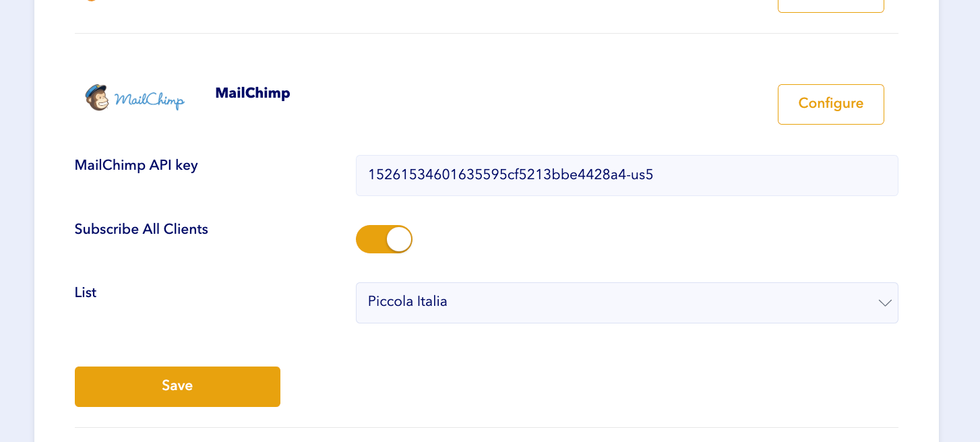The height and width of the screenshot is (442, 980).
Task: Focus the MailChimp API key field
Action: (x=626, y=175)
